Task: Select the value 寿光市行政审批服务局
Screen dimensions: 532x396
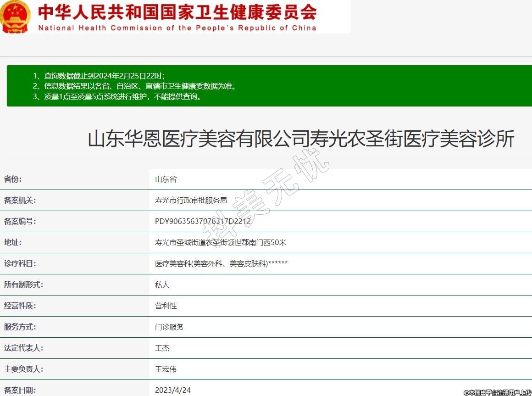Action: click(x=191, y=201)
